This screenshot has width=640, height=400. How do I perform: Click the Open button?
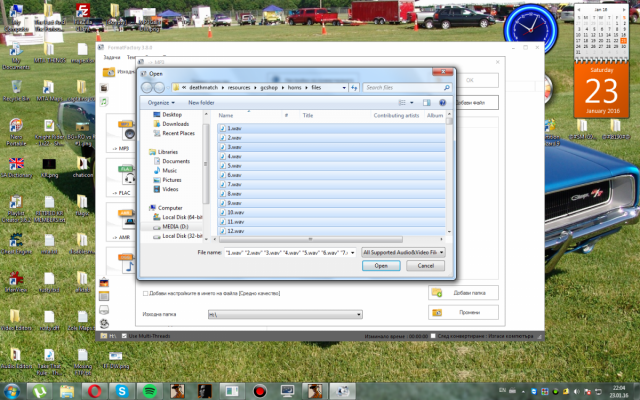(x=381, y=266)
